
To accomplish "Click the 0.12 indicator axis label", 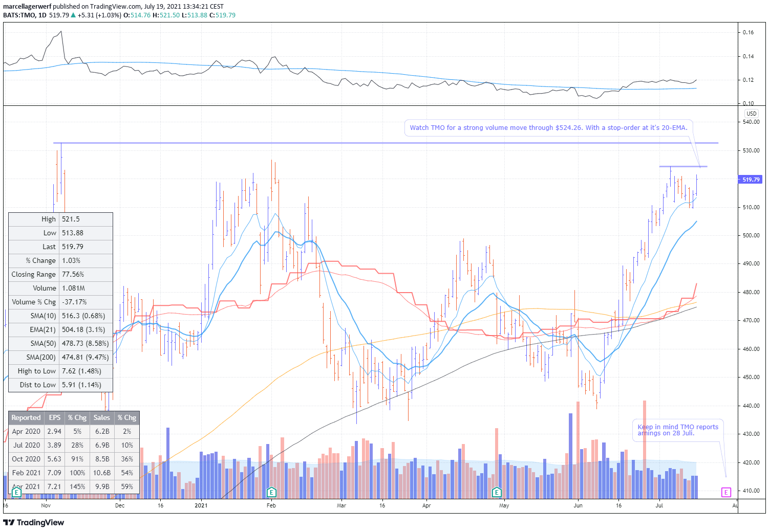I will pyautogui.click(x=748, y=80).
